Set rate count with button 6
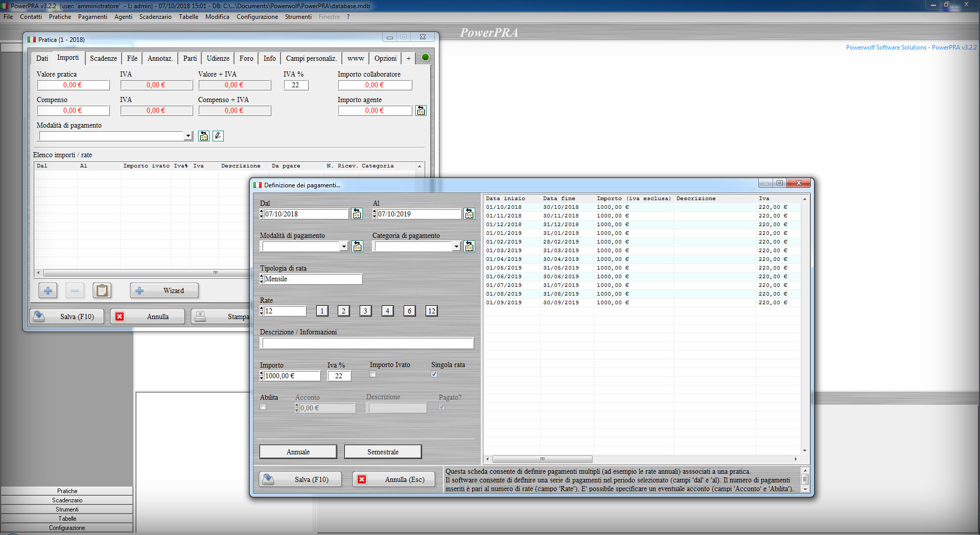 click(x=409, y=311)
